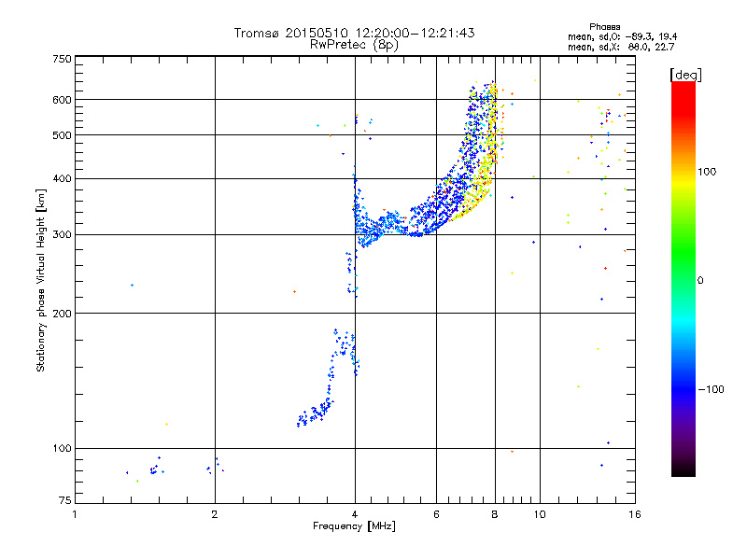This screenshot has height=560, width=747.
Task: Click the 'mean, sd,X: 88.0, 22.7' text
Action: tap(621, 47)
